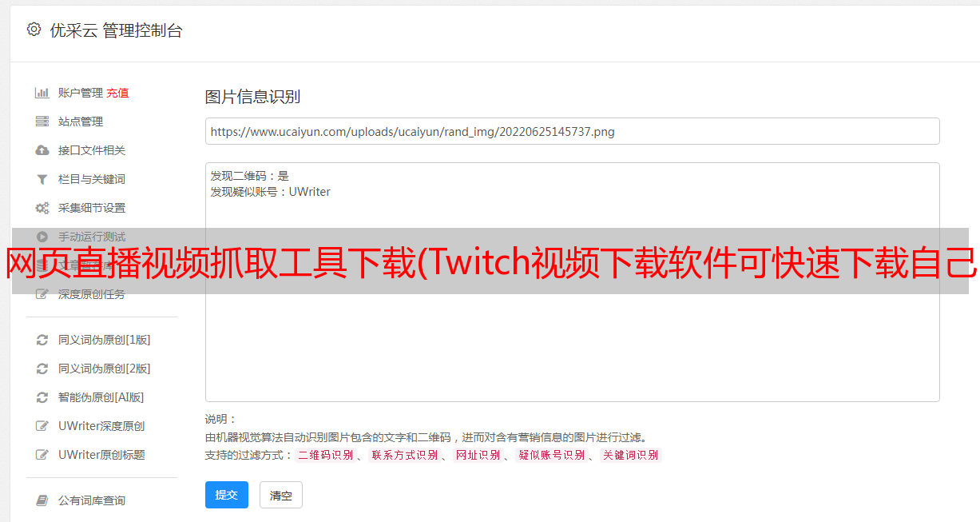Click the image URL input field
This screenshot has height=522, width=980.
click(572, 131)
